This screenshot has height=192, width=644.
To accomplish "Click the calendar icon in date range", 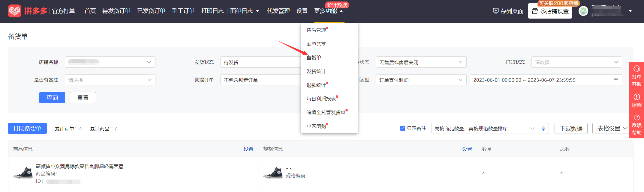I will point(616,80).
